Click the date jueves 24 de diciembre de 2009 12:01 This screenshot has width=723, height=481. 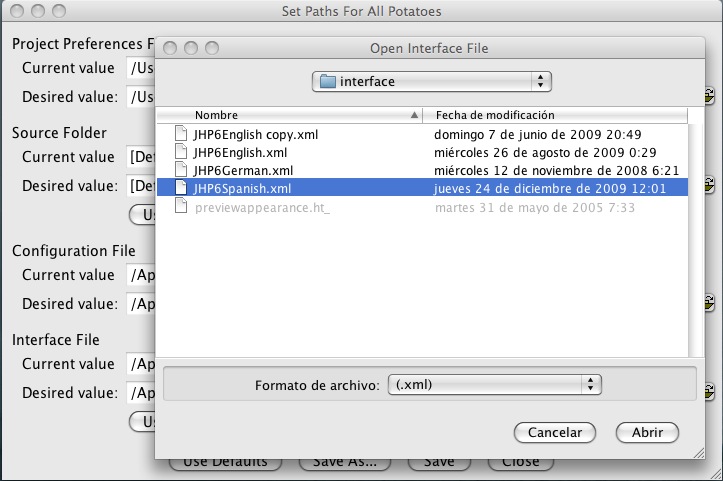[550, 188]
